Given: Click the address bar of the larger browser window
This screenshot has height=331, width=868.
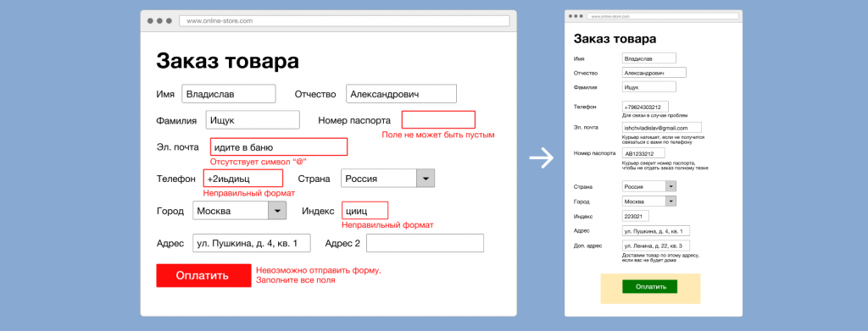Looking at the screenshot, I should point(344,21).
